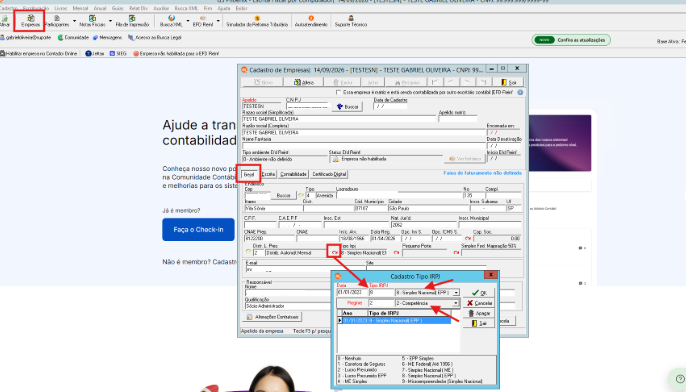
Task: Open the Participantes toolbar icon
Action: pyautogui.click(x=57, y=21)
